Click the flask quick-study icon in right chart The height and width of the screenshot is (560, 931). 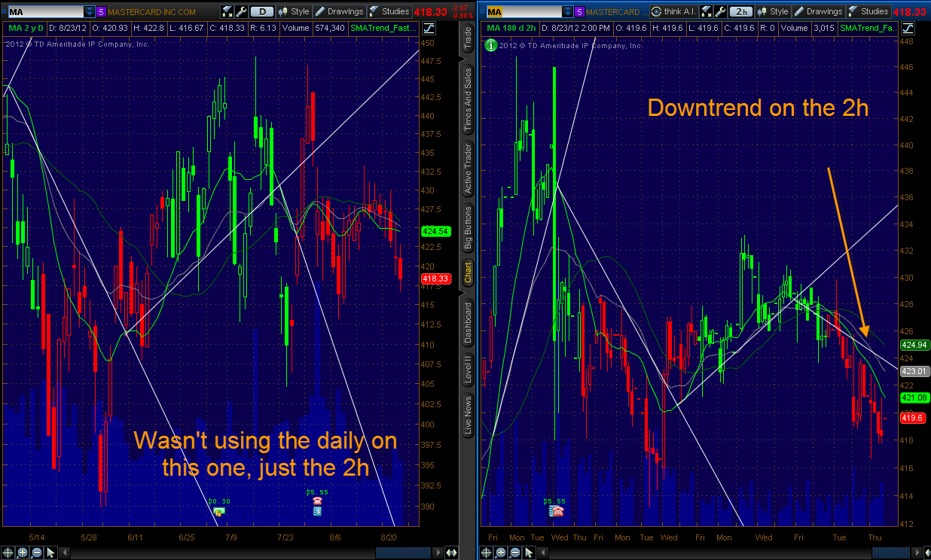click(706, 12)
